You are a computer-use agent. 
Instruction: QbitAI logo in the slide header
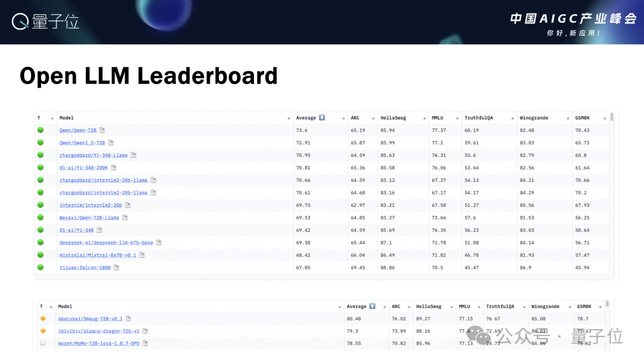click(x=45, y=21)
